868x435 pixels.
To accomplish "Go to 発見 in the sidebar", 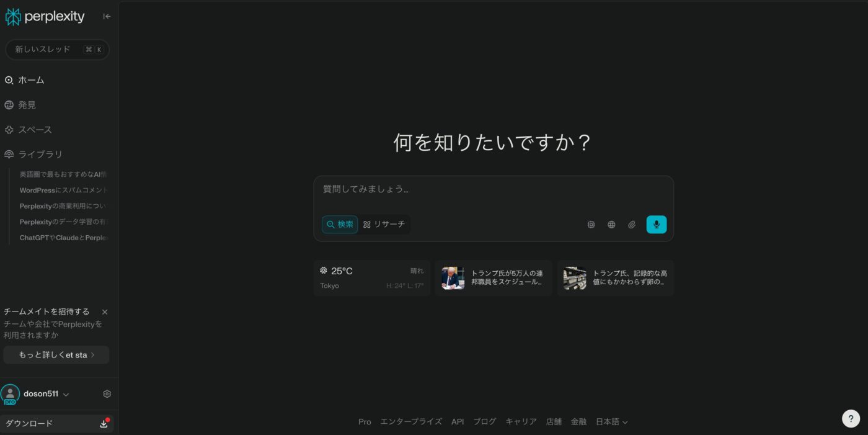I will tap(27, 105).
